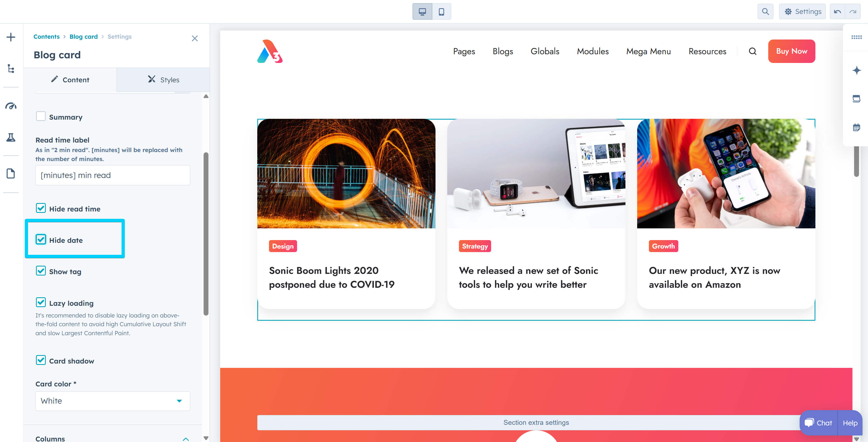The width and height of the screenshot is (868, 442).
Task: Open the Resources nav menu
Action: pos(707,51)
